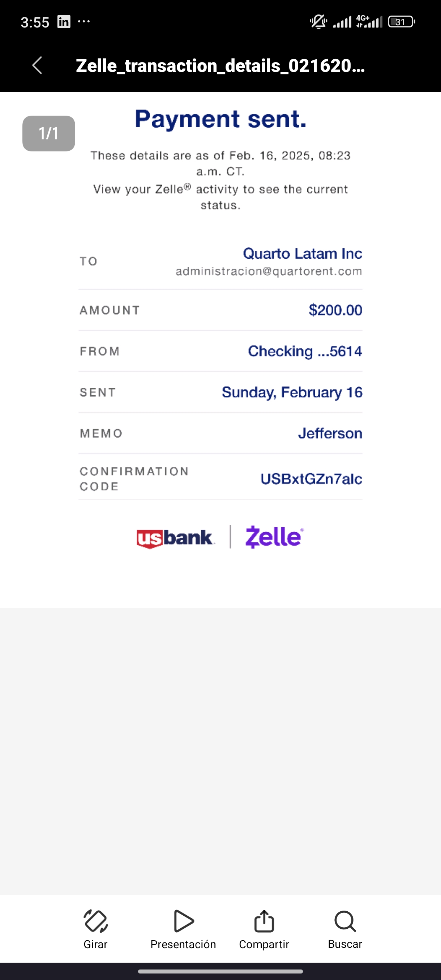Tap the battery indicator icon
The width and height of the screenshot is (441, 980).
[x=402, y=22]
